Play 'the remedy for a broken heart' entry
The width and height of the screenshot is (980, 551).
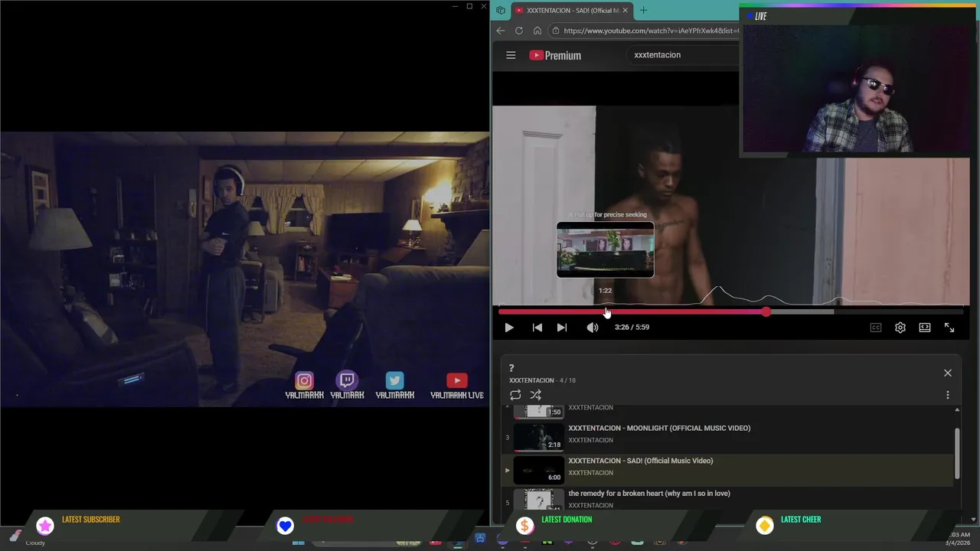tap(649, 494)
